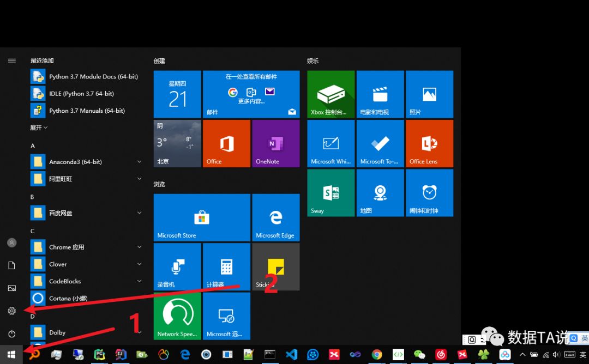Click letter A section header
The width and height of the screenshot is (589, 364).
[33, 145]
